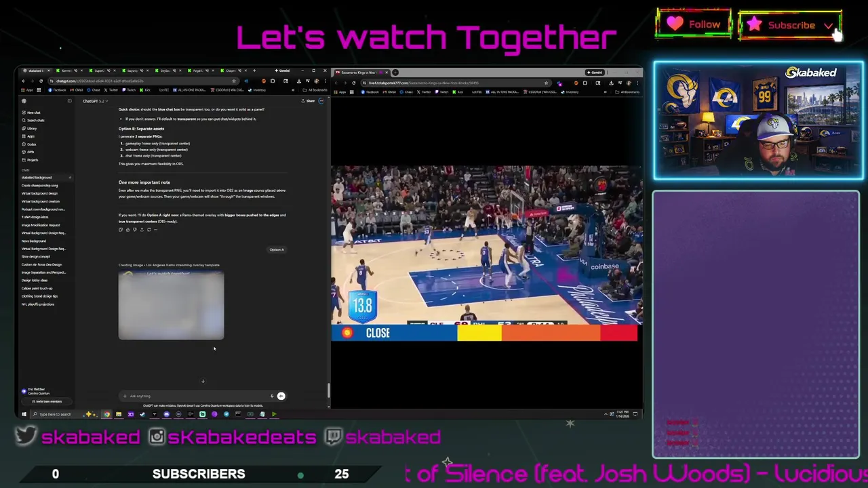Click the microphone dictate icon in prompt box
Viewport: 868px width, 488px height.
point(272,396)
